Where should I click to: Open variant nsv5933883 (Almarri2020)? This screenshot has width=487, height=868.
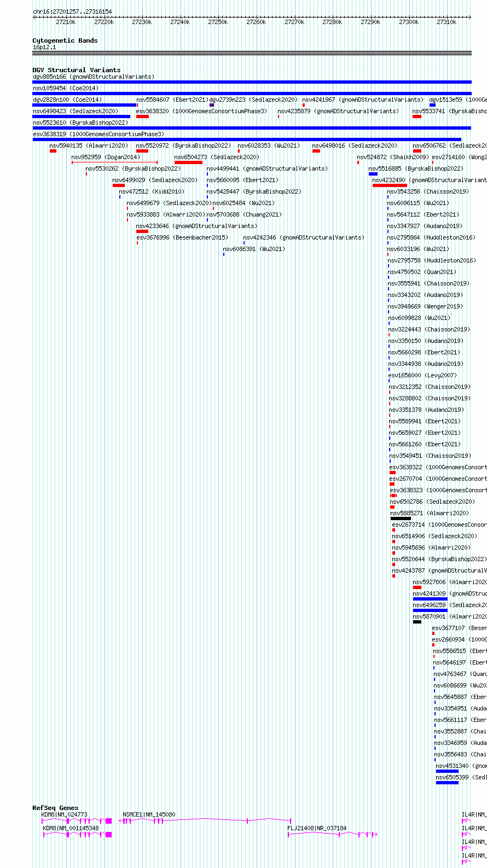[x=166, y=214]
